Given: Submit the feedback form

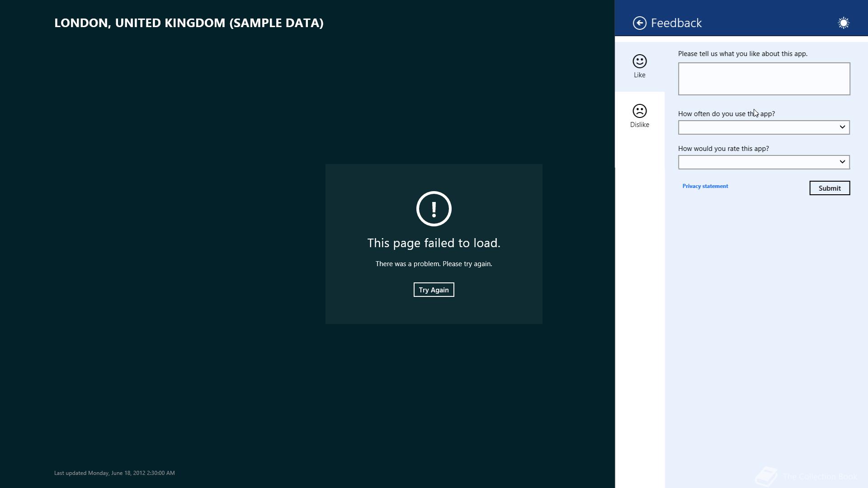Looking at the screenshot, I should [x=830, y=188].
